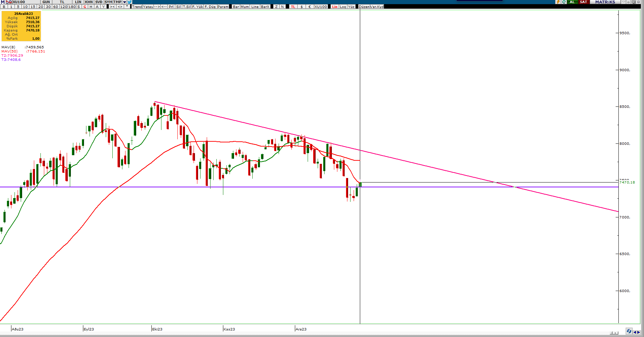
Task: Switch price scale to Log
Action: (x=343, y=7)
